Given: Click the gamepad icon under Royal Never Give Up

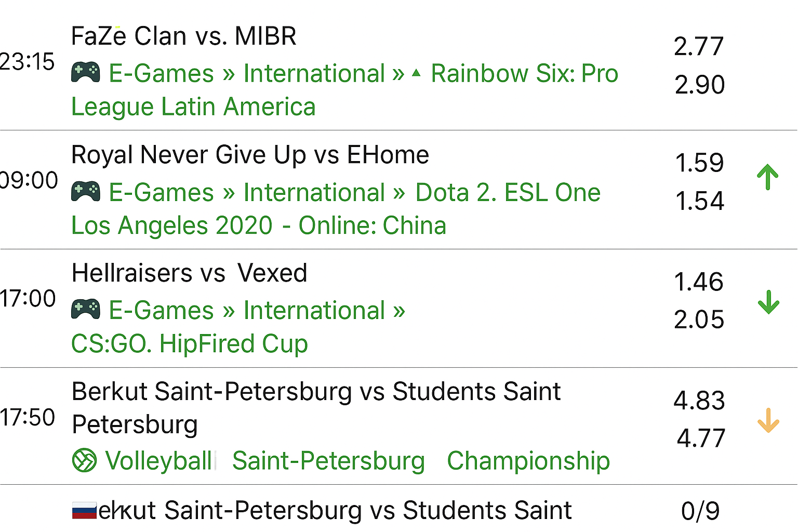Looking at the screenshot, I should coord(85,191).
